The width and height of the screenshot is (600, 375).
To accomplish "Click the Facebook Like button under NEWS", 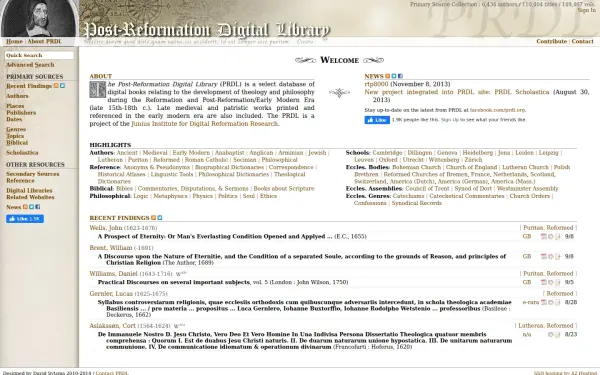I will (x=377, y=120).
